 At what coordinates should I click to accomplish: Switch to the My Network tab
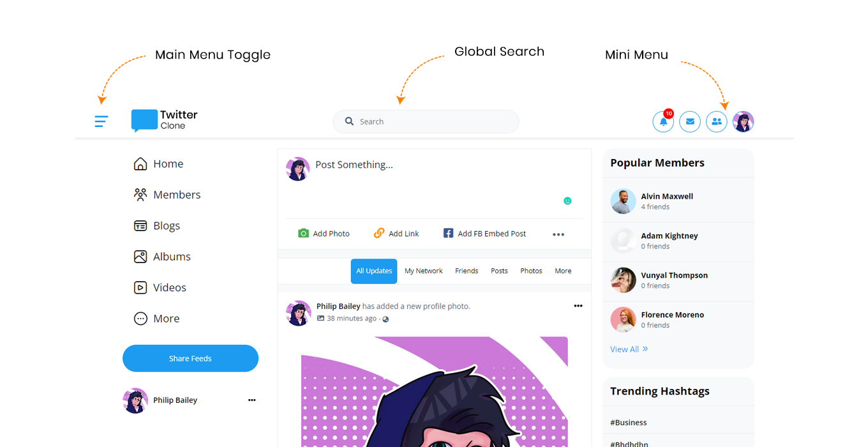(424, 271)
